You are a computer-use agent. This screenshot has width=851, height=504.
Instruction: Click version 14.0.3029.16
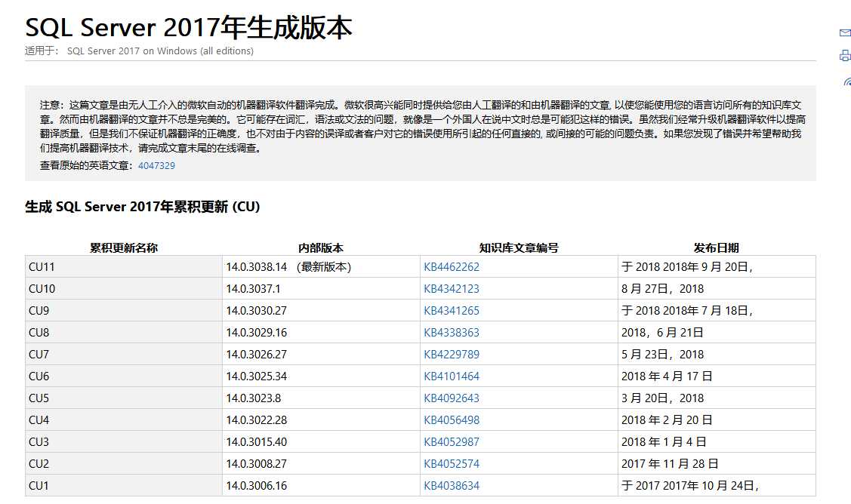[x=256, y=333]
